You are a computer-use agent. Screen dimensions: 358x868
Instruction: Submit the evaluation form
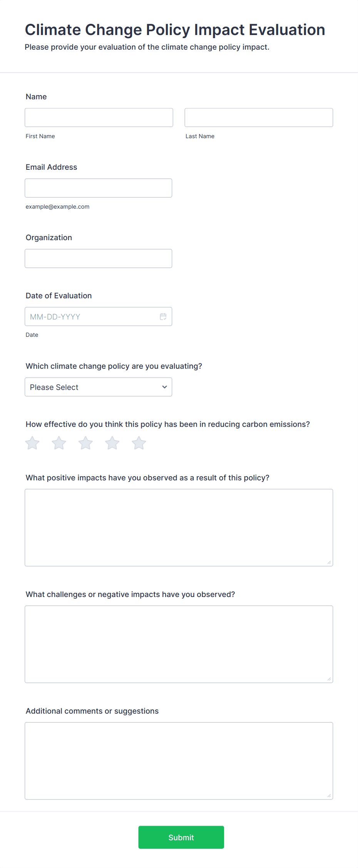coord(181,837)
